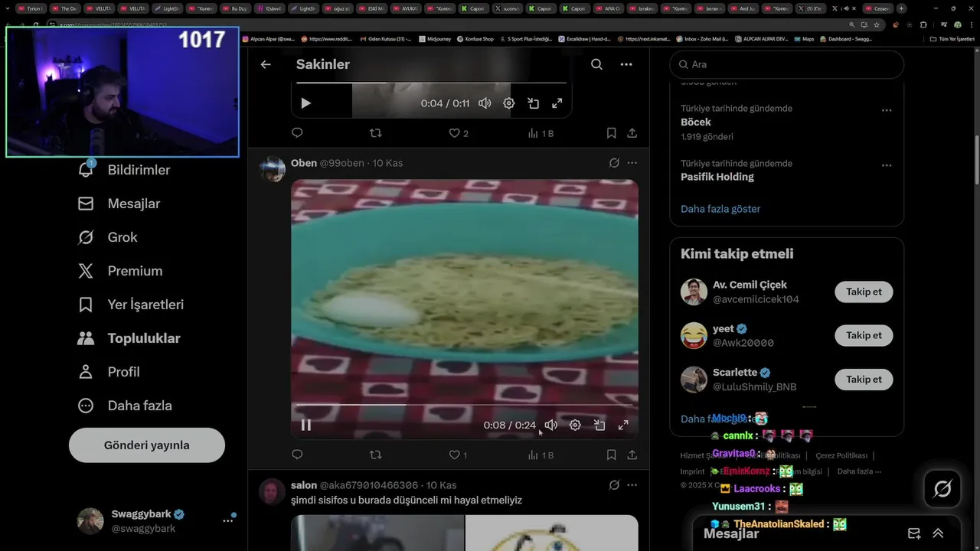Image resolution: width=980 pixels, height=551 pixels.
Task: Mute the upper video volume
Action: (x=485, y=103)
